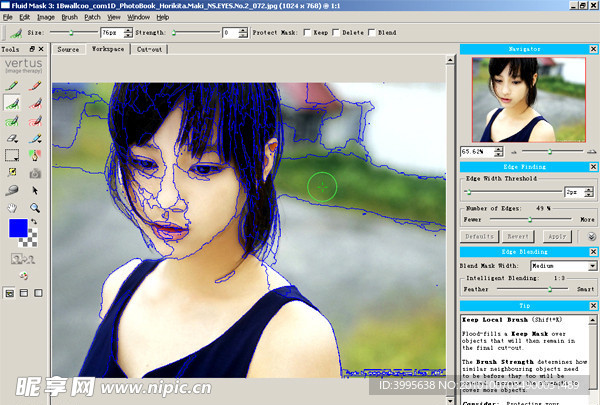
Task: Select the yellow patch tool icon
Action: pyautogui.click(x=12, y=173)
